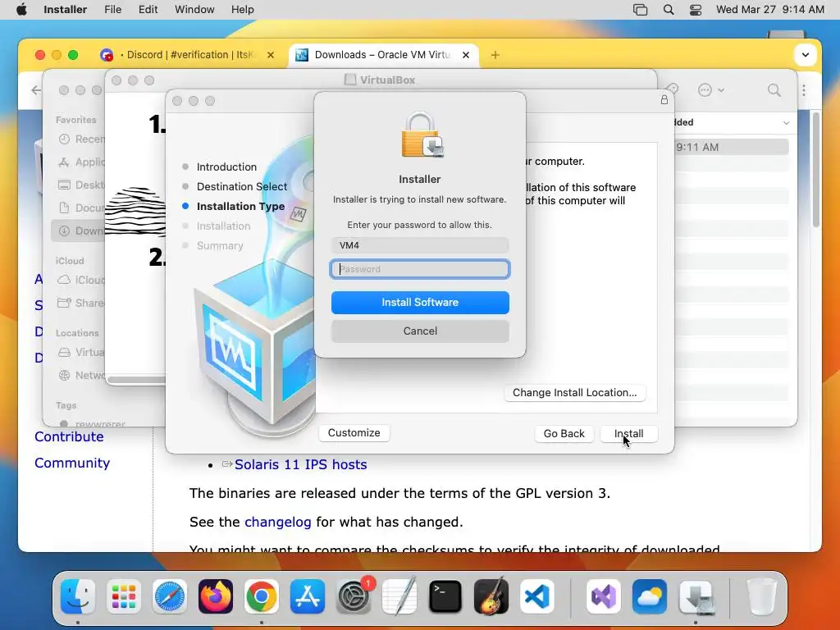Click the Install button in installer
This screenshot has width=840, height=630.
click(x=629, y=433)
